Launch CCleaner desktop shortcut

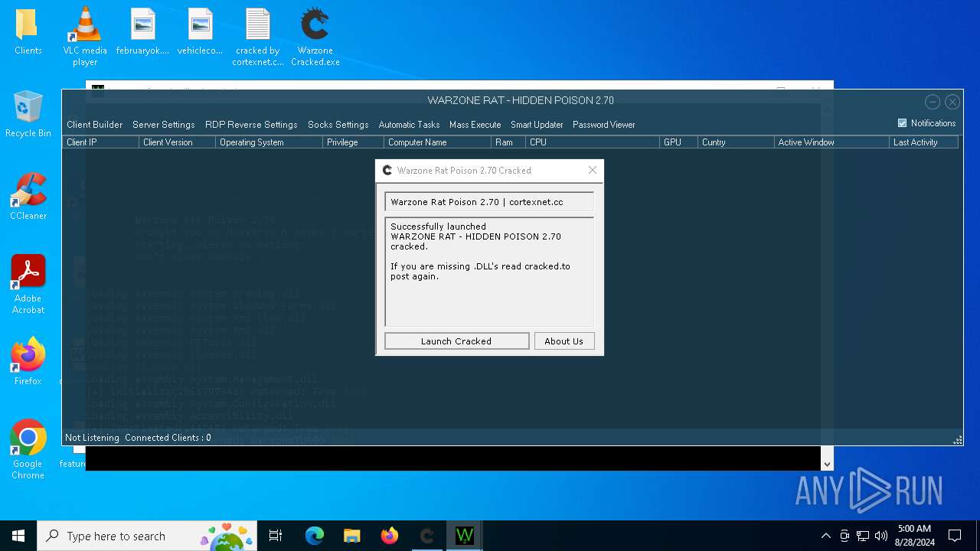pos(28,197)
